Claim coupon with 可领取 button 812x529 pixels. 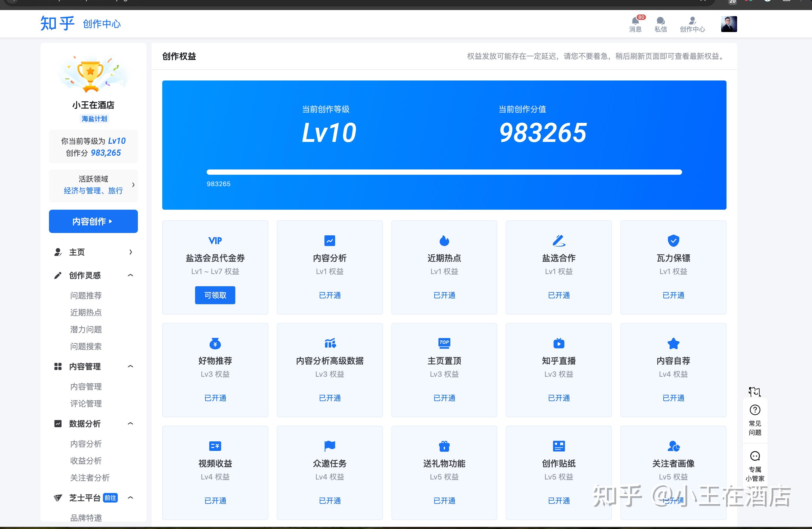pyautogui.click(x=215, y=295)
